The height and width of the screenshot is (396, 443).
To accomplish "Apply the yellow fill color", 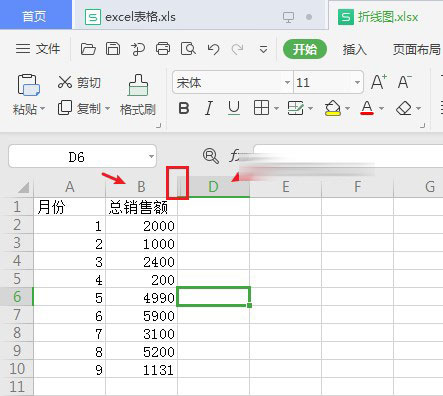I will (333, 108).
